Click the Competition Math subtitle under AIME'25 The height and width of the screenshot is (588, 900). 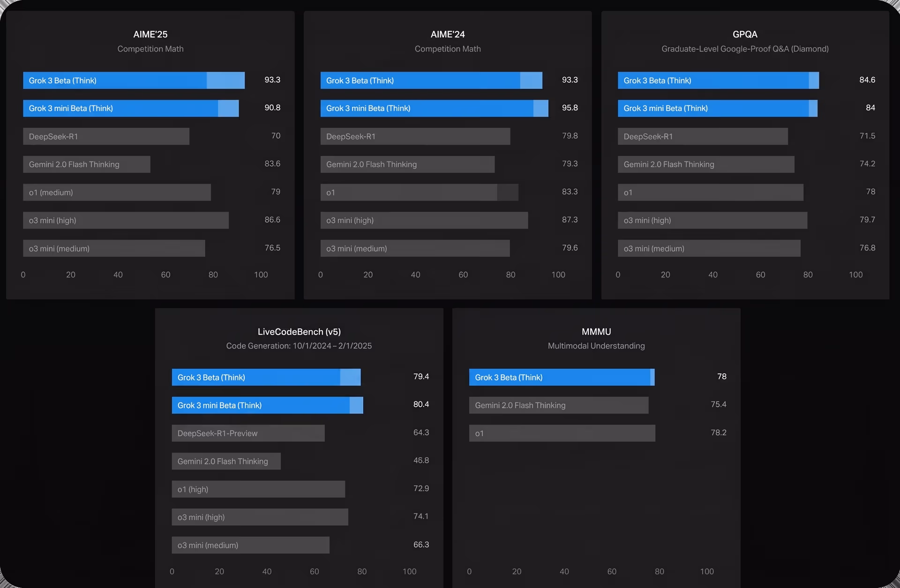click(x=150, y=49)
